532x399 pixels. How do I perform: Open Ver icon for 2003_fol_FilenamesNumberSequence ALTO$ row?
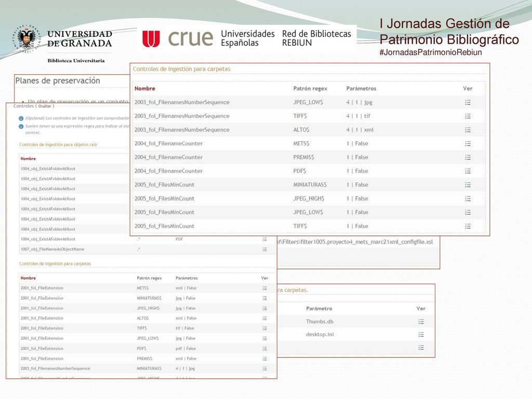(468, 130)
